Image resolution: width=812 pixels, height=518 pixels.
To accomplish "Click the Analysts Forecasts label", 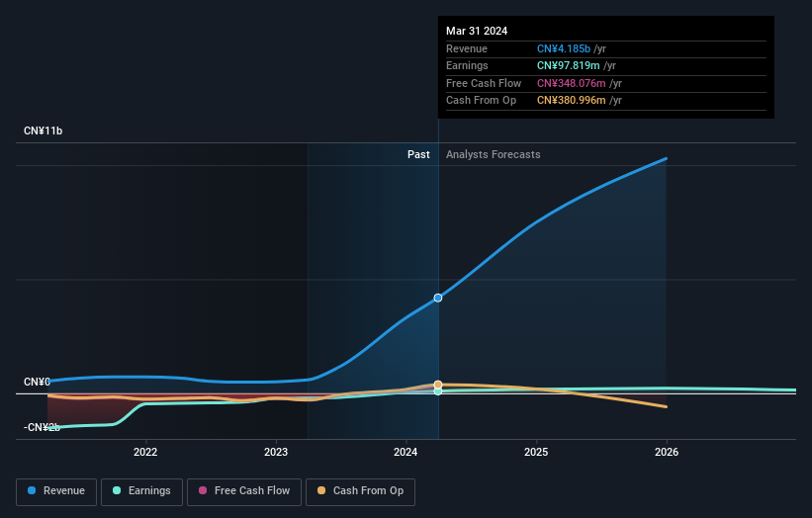I will 493,154.
